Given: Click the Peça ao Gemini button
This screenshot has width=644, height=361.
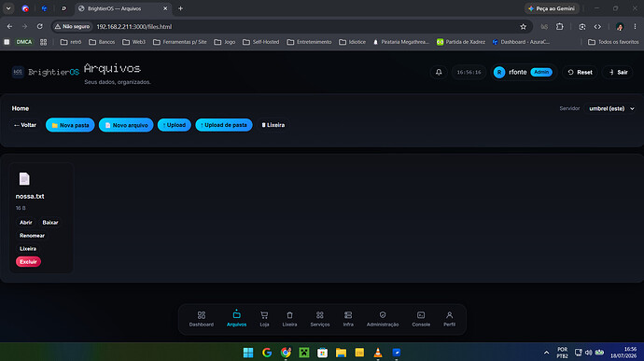Looking at the screenshot, I should click(552, 8).
